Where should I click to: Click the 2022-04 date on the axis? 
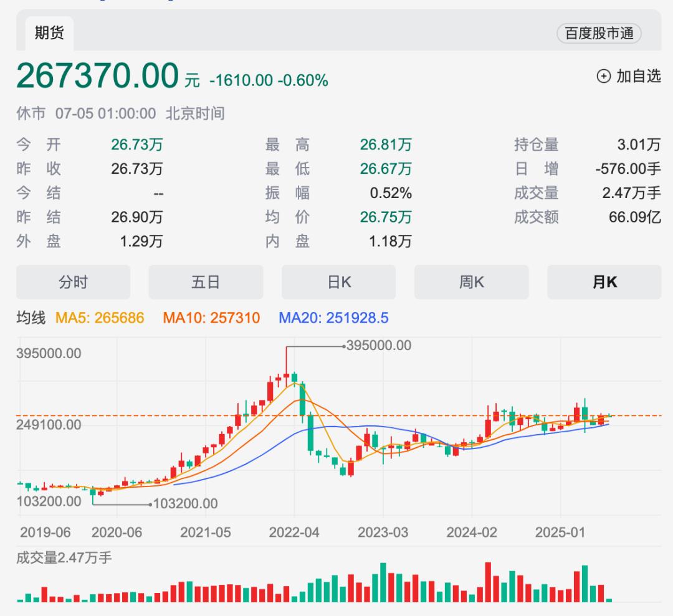pyautogui.click(x=293, y=533)
